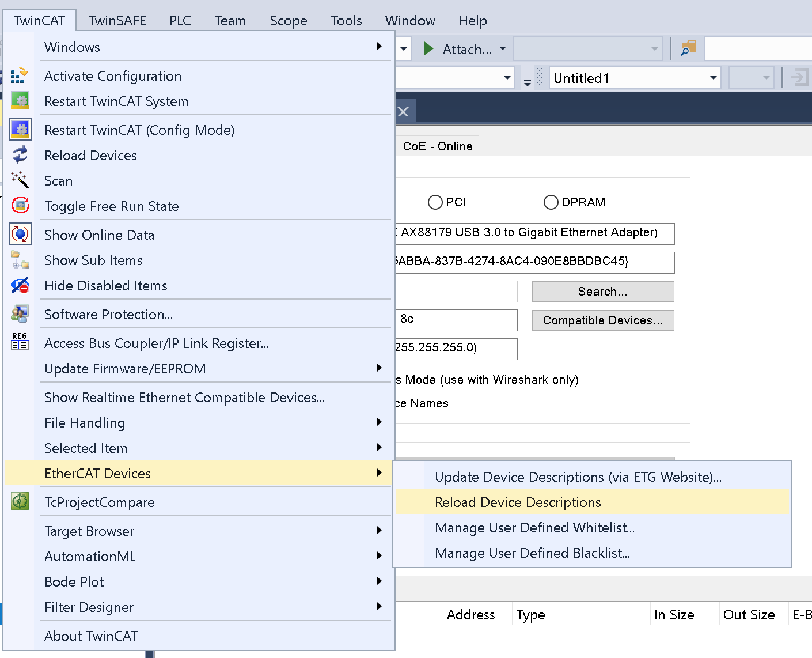812x658 pixels.
Task: Click the Show Sub Items icon
Action: [x=20, y=260]
